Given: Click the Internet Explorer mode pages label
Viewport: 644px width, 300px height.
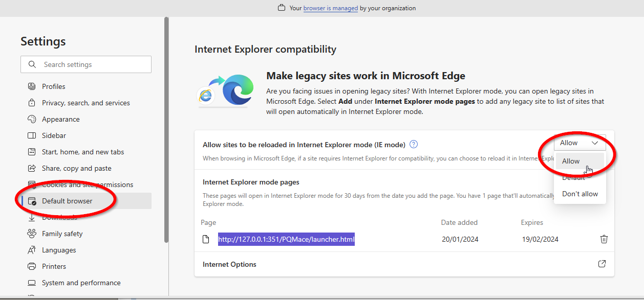Looking at the screenshot, I should tap(251, 182).
